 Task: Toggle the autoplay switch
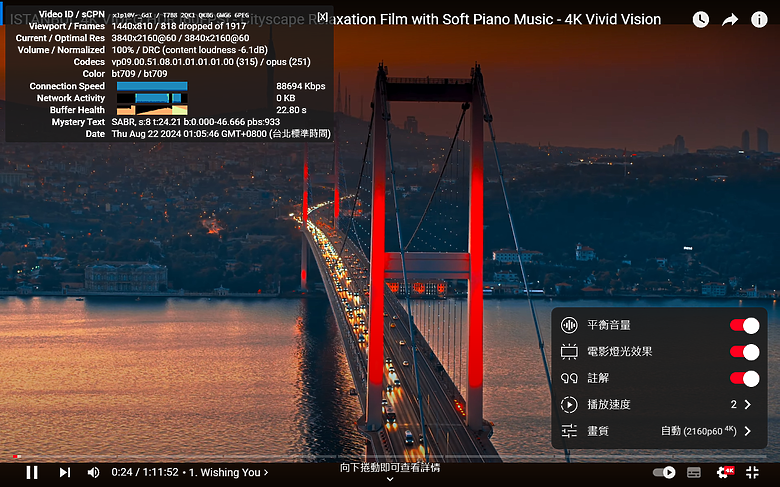click(x=664, y=472)
